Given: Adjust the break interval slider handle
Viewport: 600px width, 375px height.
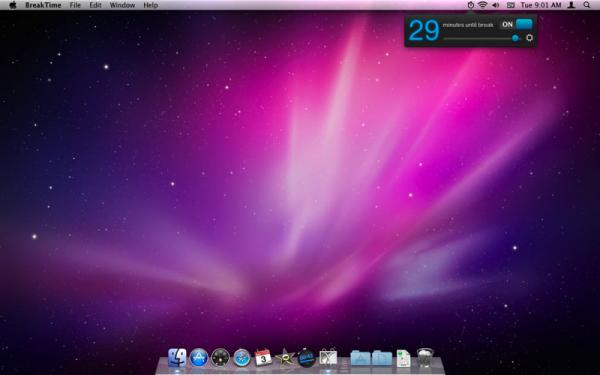Looking at the screenshot, I should point(515,38).
